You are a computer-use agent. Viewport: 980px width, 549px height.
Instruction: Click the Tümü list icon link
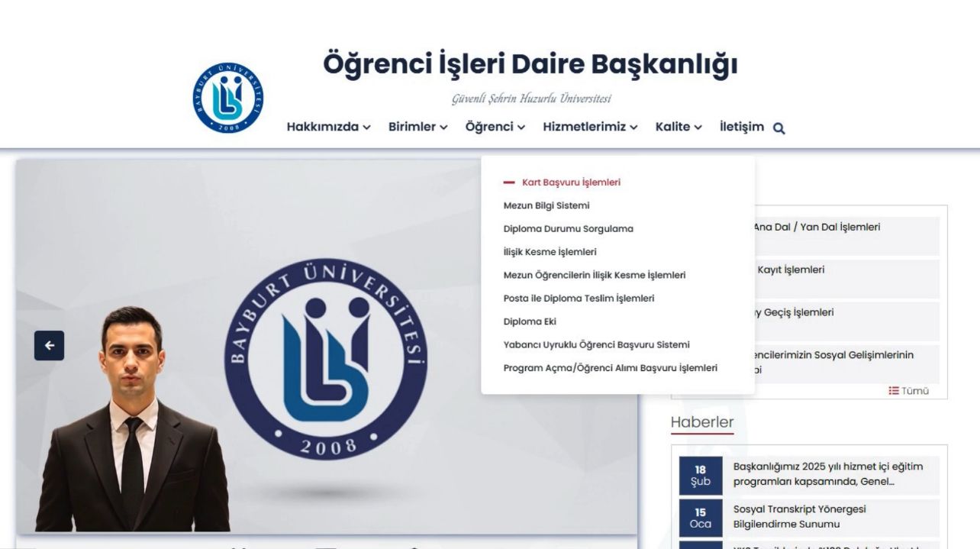click(908, 390)
